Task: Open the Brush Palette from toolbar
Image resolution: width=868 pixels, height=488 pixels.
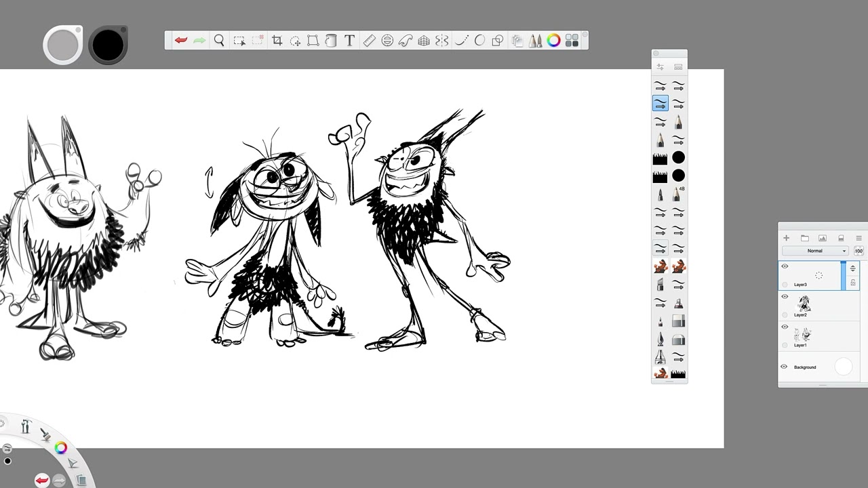Action: pyautogui.click(x=536, y=41)
